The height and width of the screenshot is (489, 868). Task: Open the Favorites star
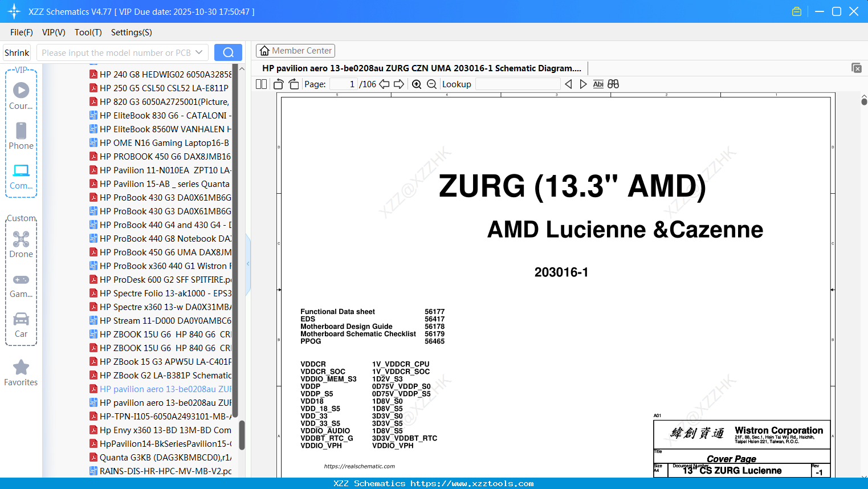(21, 373)
